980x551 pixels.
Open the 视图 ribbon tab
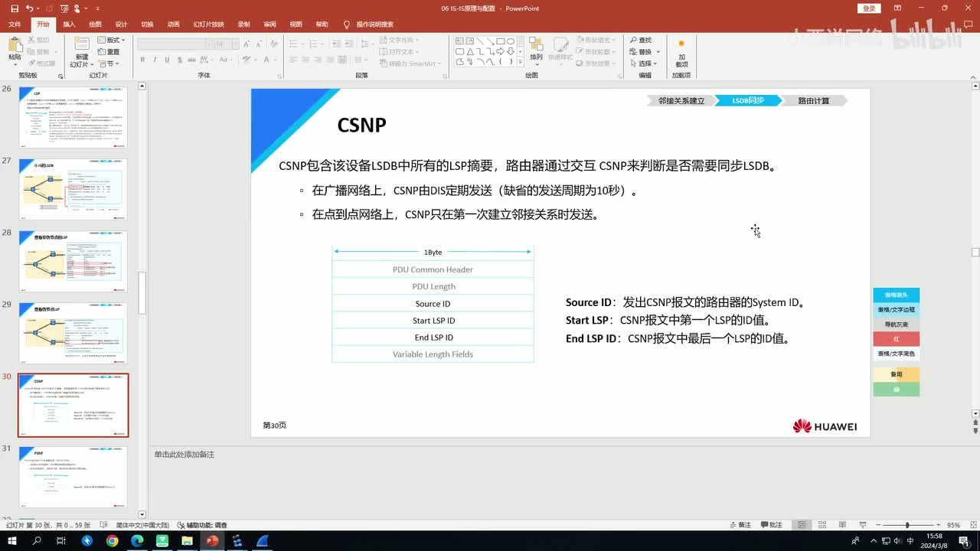click(x=296, y=24)
